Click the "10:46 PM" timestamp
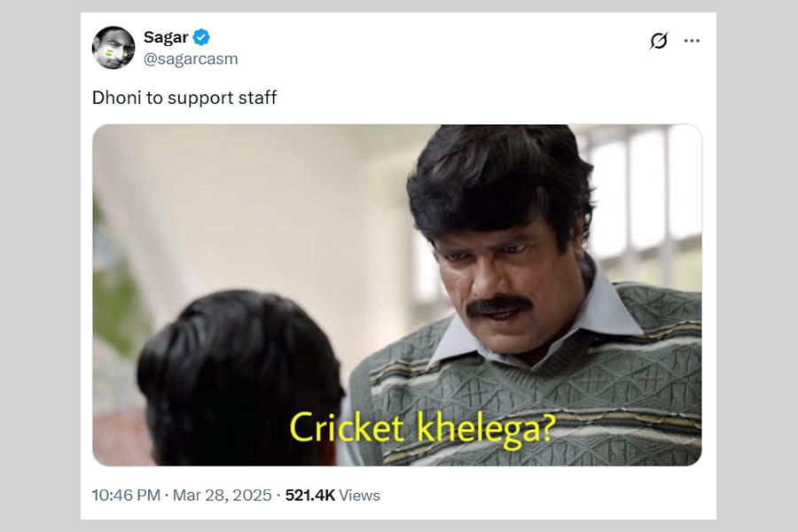798x532 pixels. pos(126,496)
